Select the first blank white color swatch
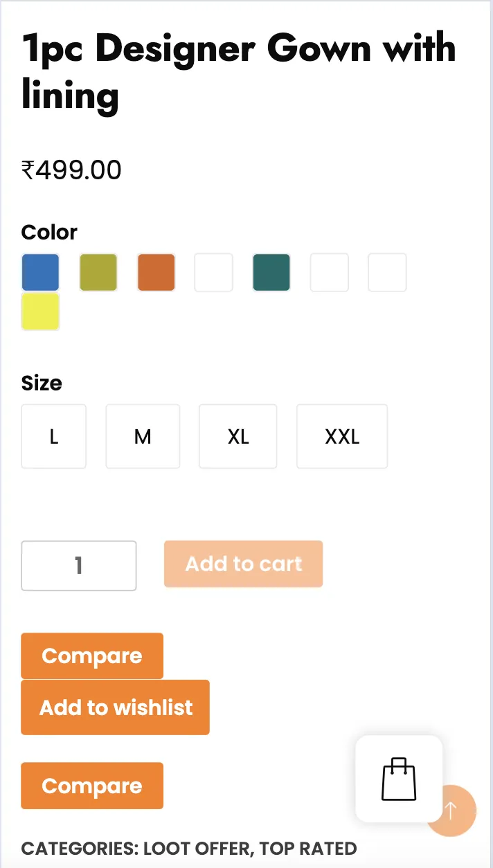493x868 pixels. tap(214, 272)
